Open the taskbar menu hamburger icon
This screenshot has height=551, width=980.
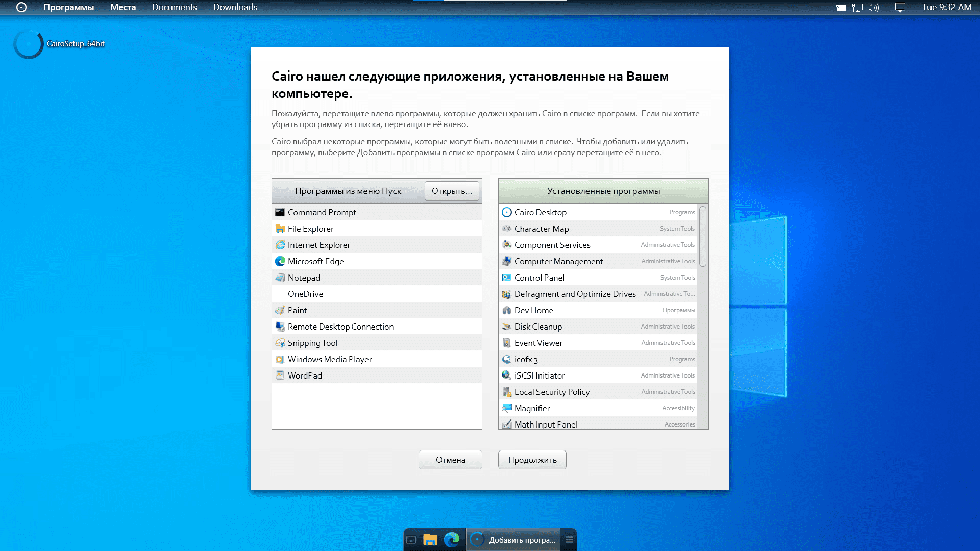click(569, 540)
